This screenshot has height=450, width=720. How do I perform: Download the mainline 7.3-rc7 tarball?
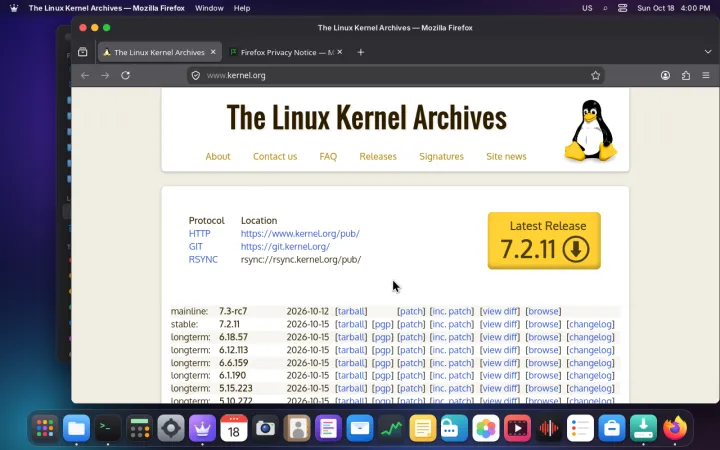[351, 311]
